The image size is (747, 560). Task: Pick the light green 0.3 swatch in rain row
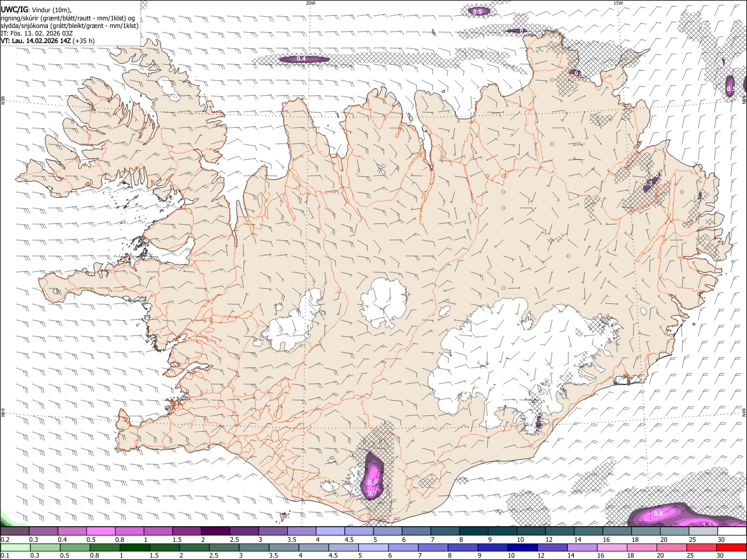point(46,547)
